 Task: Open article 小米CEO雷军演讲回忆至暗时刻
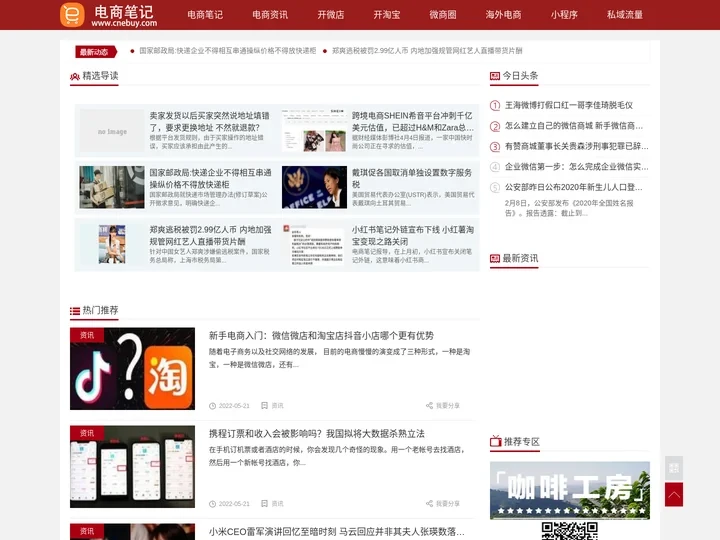tap(336, 532)
